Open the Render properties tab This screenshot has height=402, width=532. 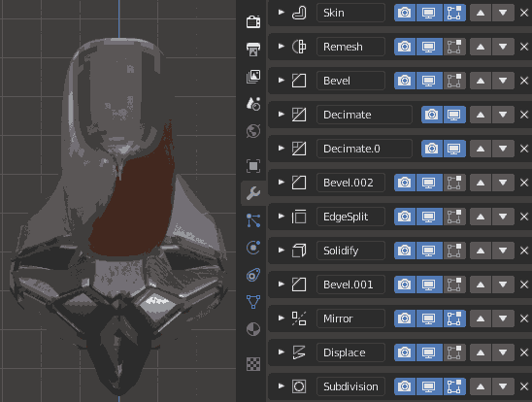click(253, 21)
